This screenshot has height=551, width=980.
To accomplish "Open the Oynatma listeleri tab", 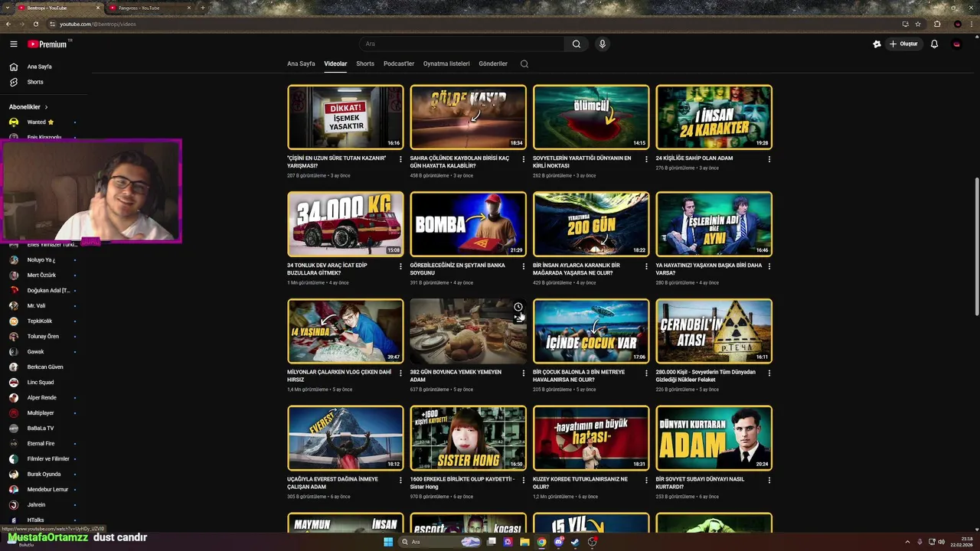I will pos(446,64).
